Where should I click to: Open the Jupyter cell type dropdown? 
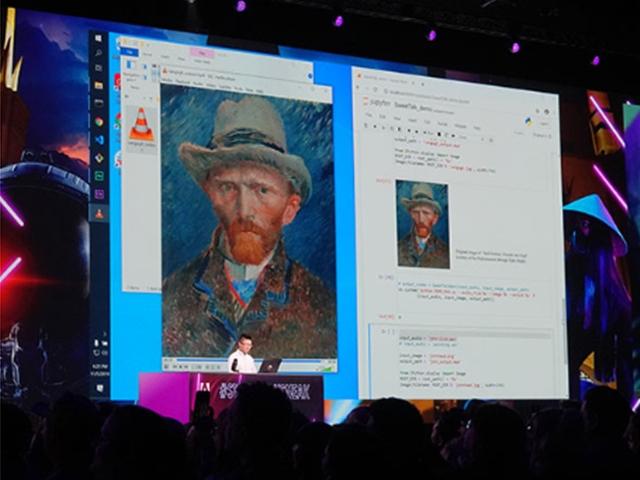[x=471, y=138]
